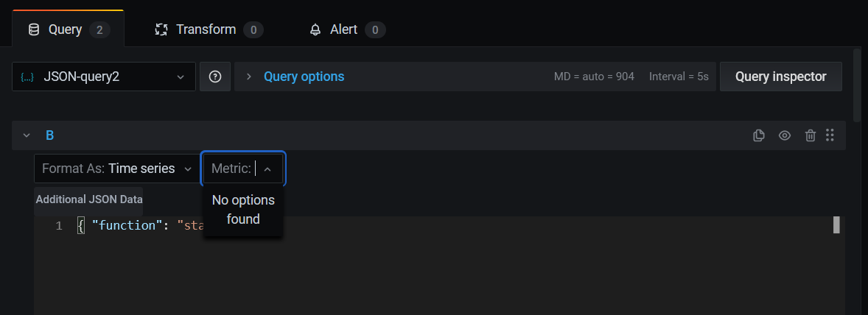Delete query B using the trash icon
This screenshot has height=315, width=868.
pyautogui.click(x=810, y=135)
